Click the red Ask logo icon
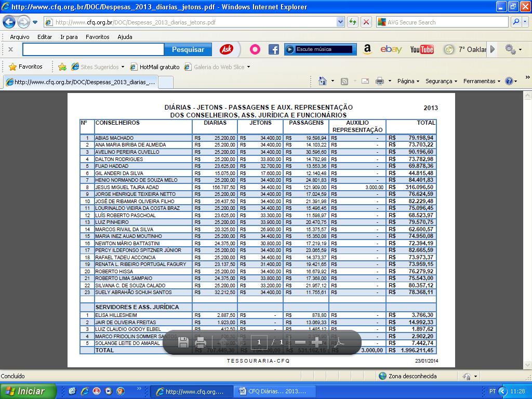This screenshot has width=532, height=399. (227, 49)
